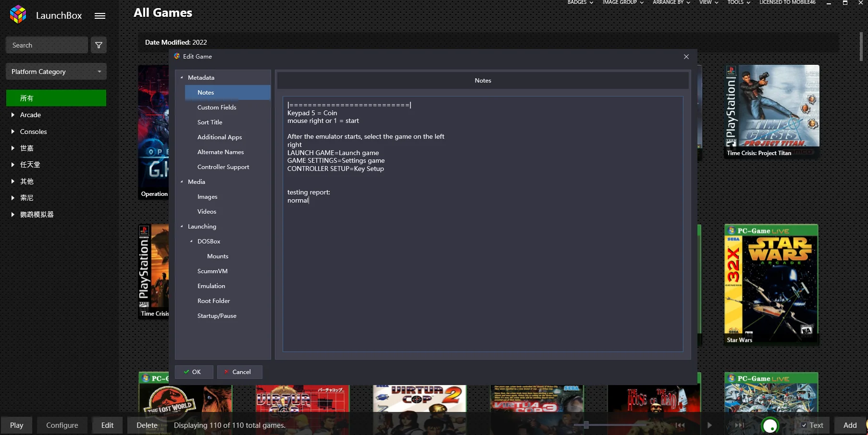868x435 pixels.
Task: Click the LaunchBox cube logo
Action: [18, 14]
